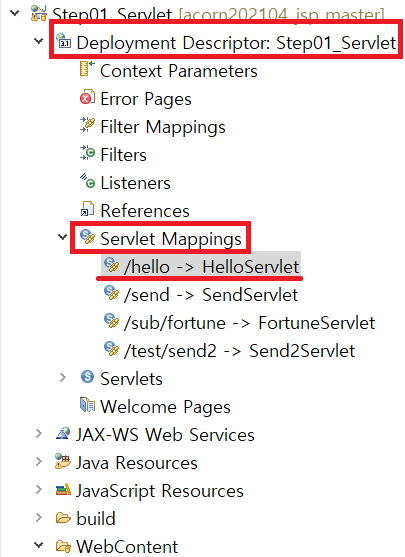Click the /hello mapping icon
The width and height of the screenshot is (405, 557).
tap(111, 265)
